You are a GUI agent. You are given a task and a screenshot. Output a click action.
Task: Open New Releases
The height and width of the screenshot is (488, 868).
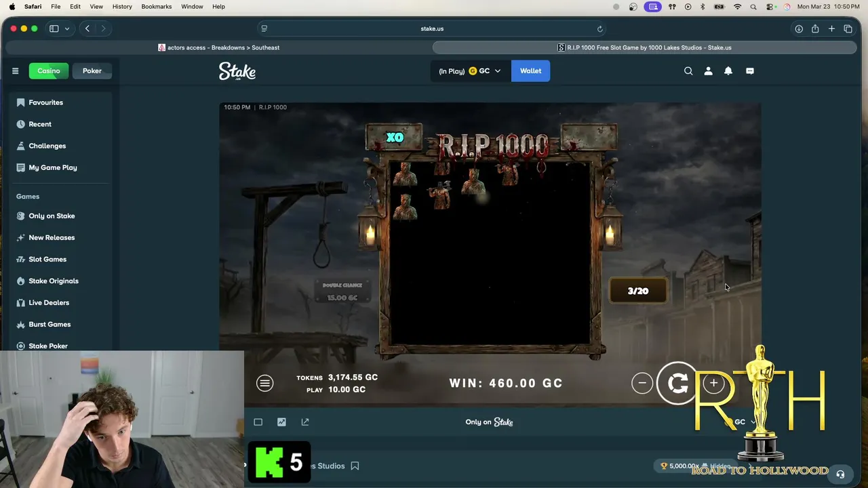tap(61, 237)
